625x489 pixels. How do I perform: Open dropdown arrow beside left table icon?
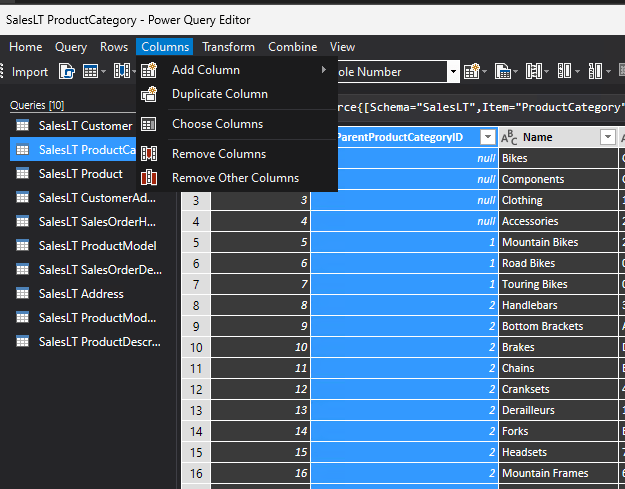[x=104, y=72]
